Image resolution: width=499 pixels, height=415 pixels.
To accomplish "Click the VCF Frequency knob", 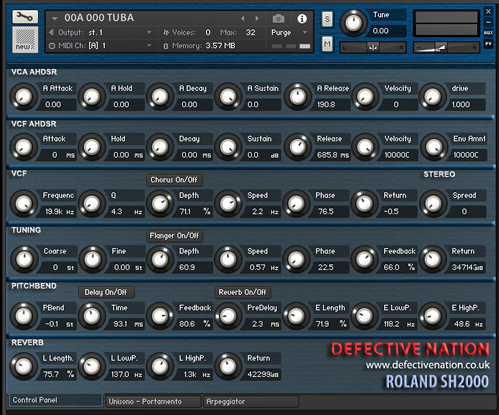I will (x=24, y=204).
